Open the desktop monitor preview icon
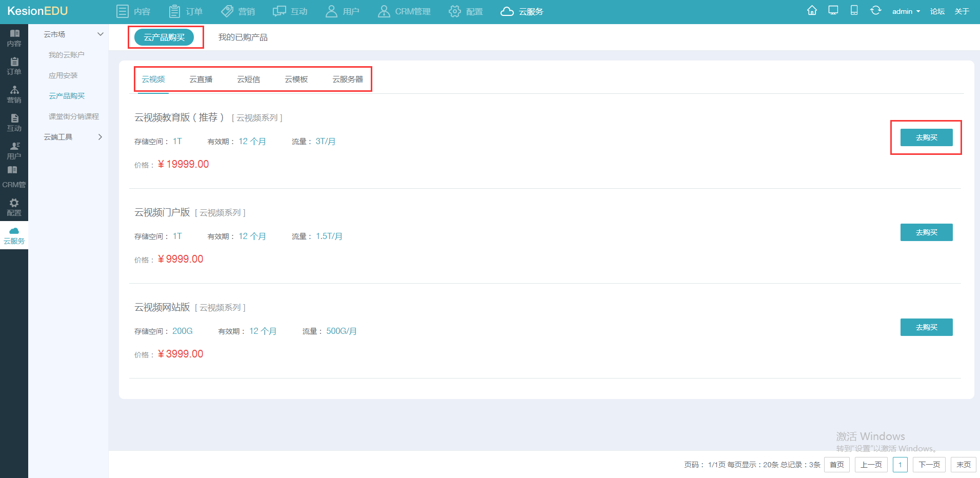The width and height of the screenshot is (980, 478). tap(833, 11)
